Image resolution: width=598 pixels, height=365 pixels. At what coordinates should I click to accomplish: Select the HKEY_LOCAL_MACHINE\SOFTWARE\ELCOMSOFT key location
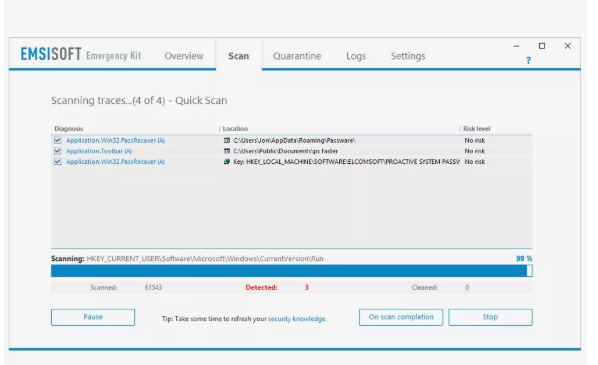[346, 162]
